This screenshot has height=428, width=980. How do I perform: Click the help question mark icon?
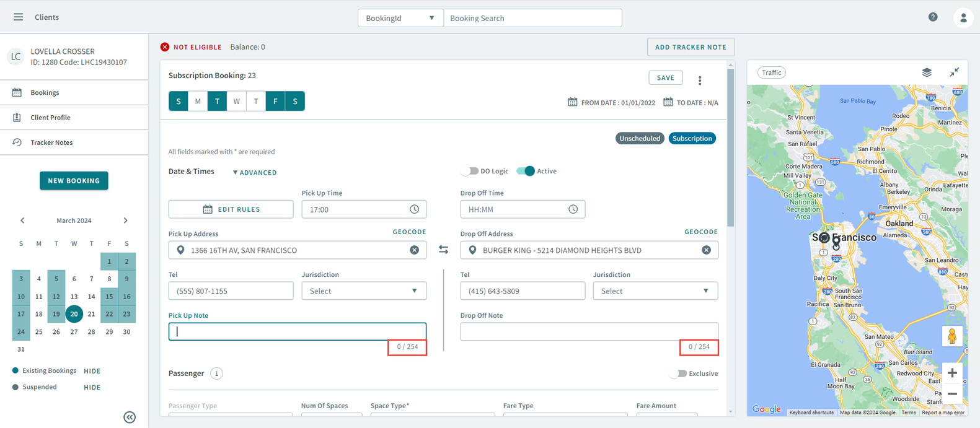(932, 17)
